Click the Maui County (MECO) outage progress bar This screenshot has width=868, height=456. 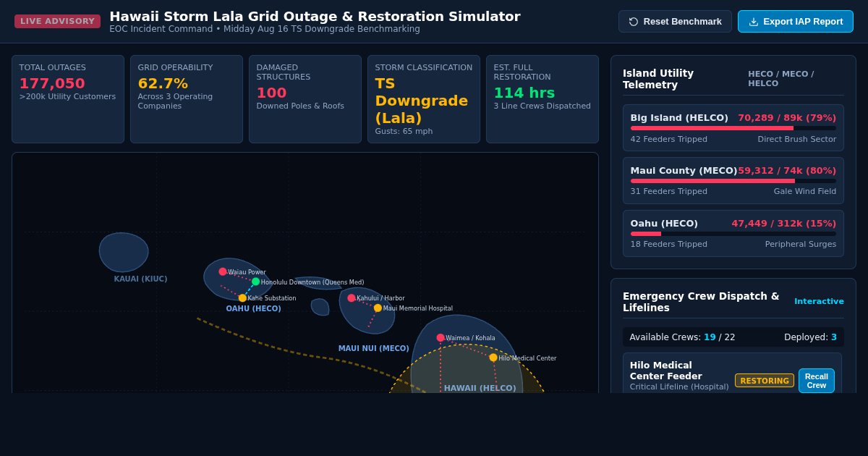coord(733,181)
